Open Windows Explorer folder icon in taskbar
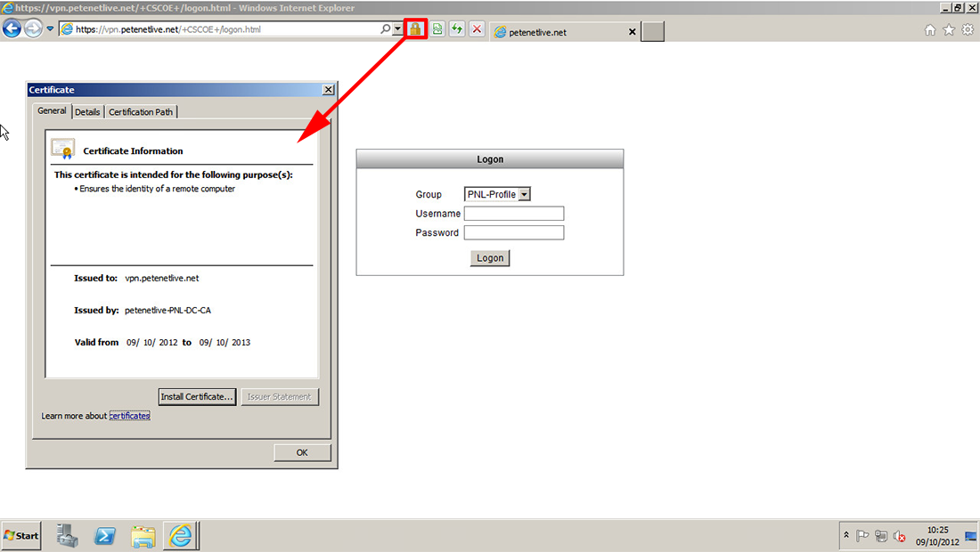This screenshot has width=980, height=552. click(x=143, y=536)
